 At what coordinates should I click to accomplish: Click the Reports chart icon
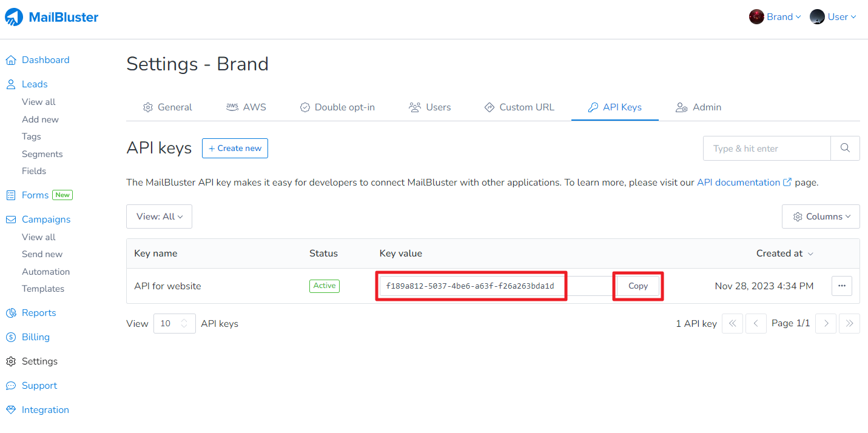tap(11, 313)
